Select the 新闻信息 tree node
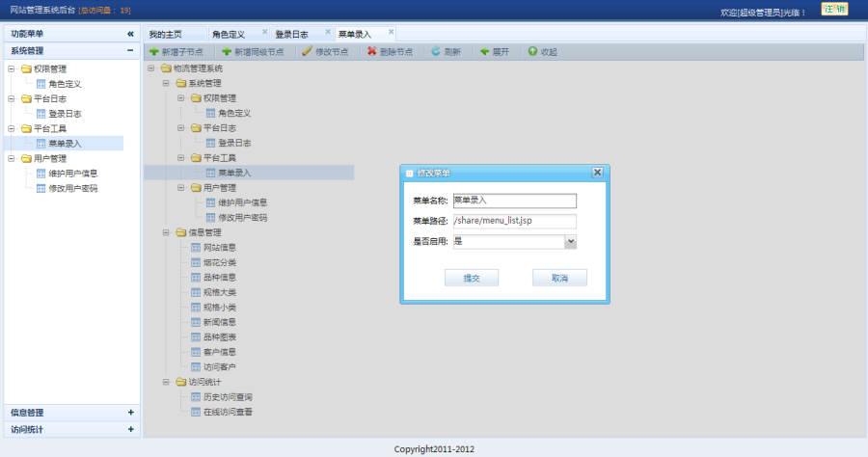The image size is (868, 457). (x=220, y=322)
